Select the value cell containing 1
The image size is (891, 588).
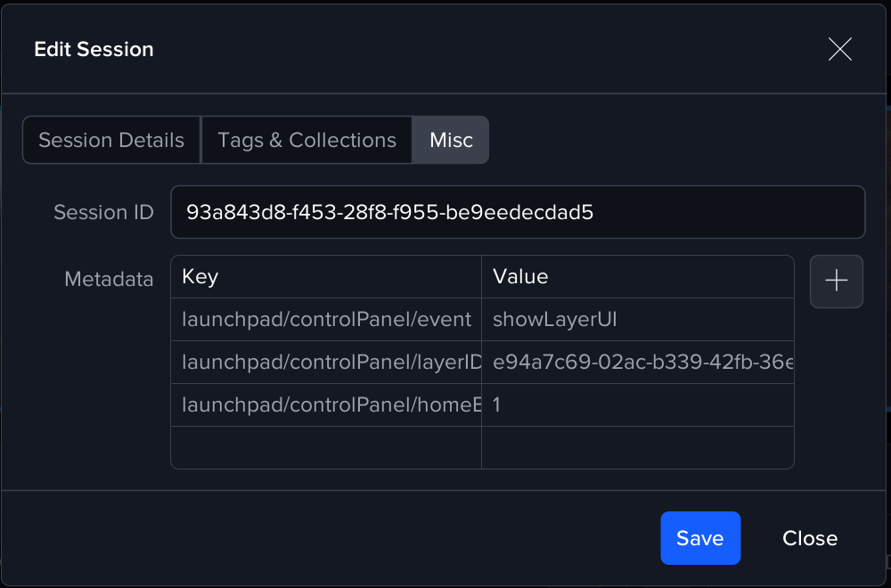(637, 405)
